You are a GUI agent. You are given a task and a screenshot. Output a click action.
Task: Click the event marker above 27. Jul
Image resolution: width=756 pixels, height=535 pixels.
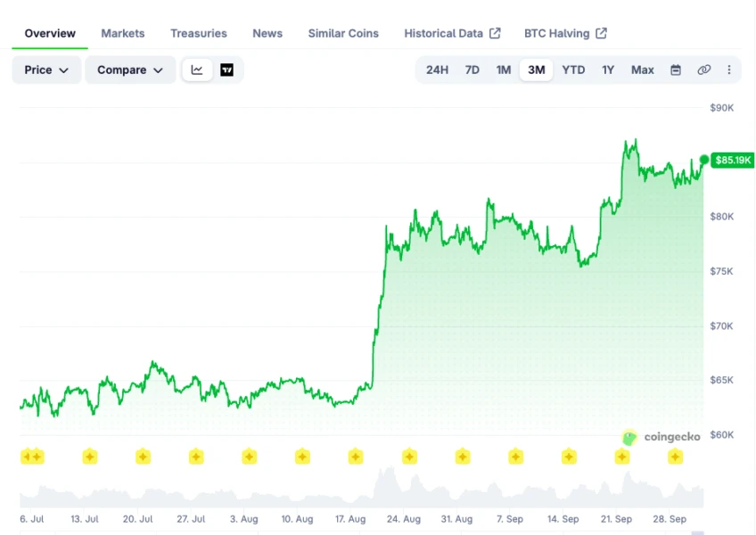click(x=196, y=457)
